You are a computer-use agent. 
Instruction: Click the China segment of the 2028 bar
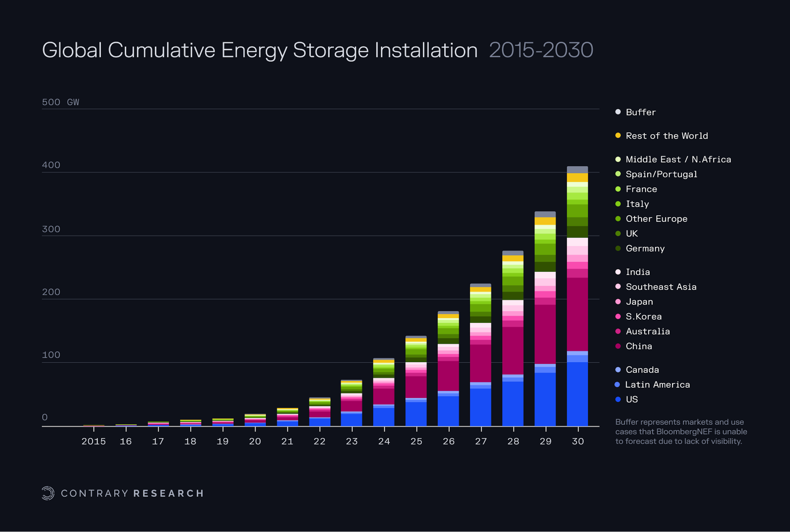513,351
